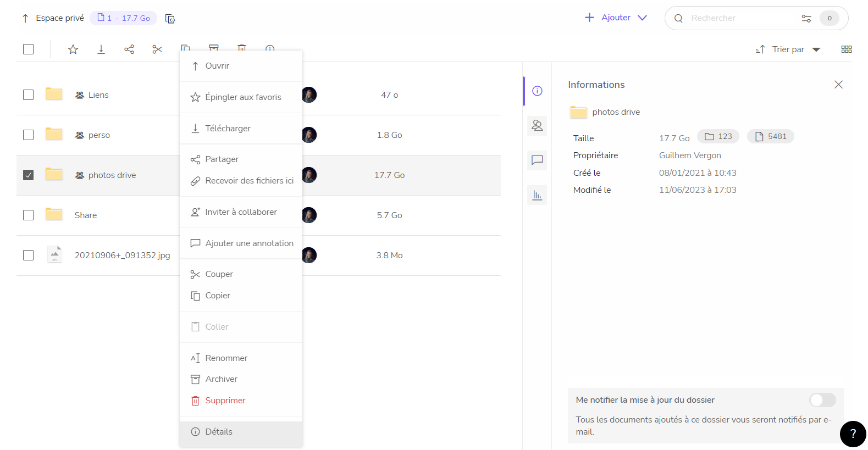
Task: Click the Share folder icon
Action: (x=54, y=214)
